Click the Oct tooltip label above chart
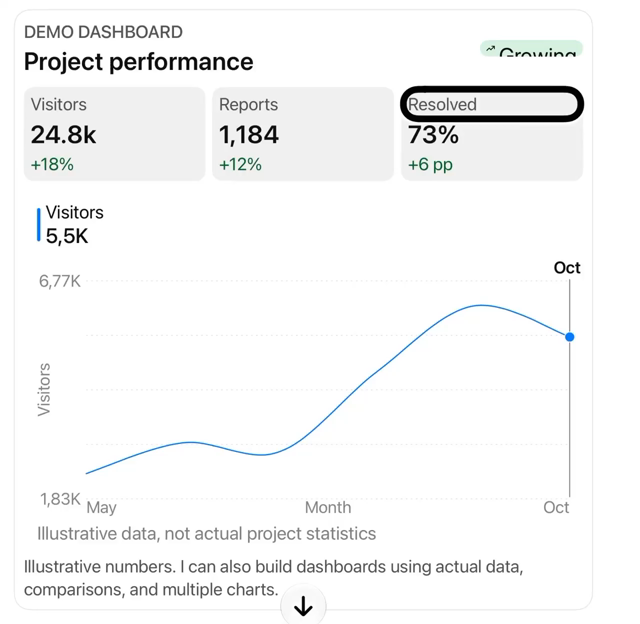Screen dimensions: 640x624 pos(567,268)
